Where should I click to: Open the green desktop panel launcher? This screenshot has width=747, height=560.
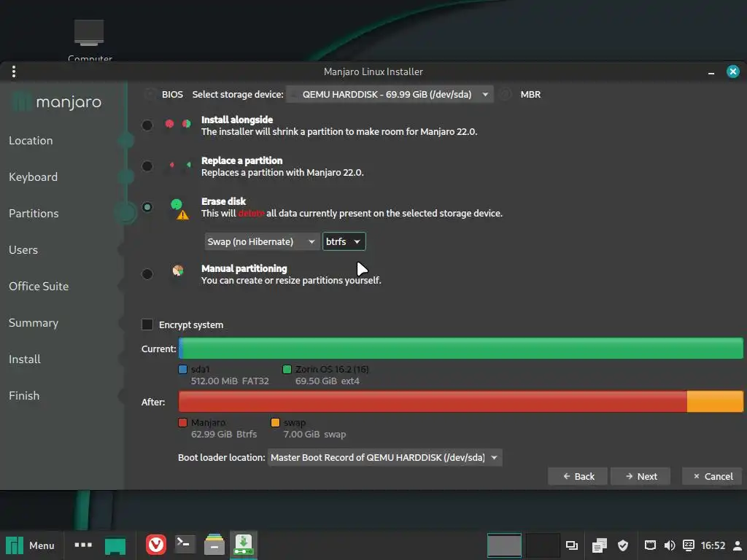click(115, 545)
